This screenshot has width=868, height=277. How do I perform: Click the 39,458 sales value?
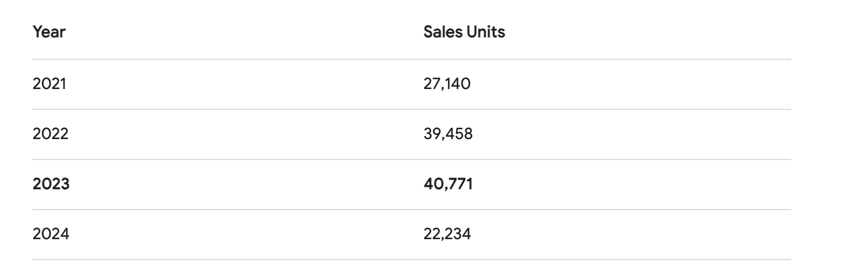click(x=448, y=134)
